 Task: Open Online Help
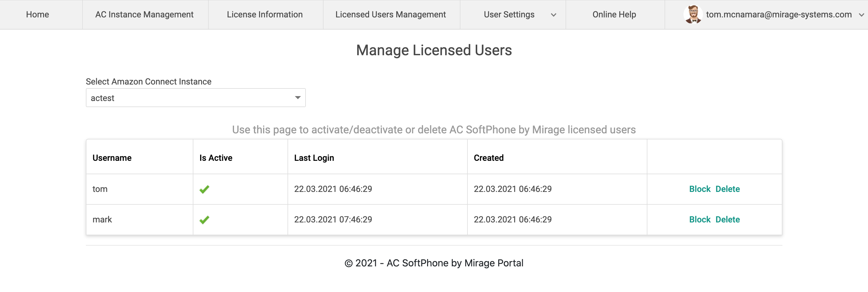pyautogui.click(x=614, y=14)
